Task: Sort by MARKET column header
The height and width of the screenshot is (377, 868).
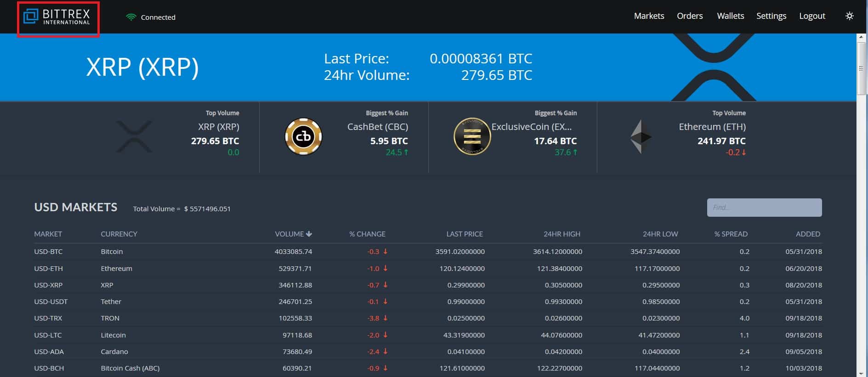Action: coord(48,234)
